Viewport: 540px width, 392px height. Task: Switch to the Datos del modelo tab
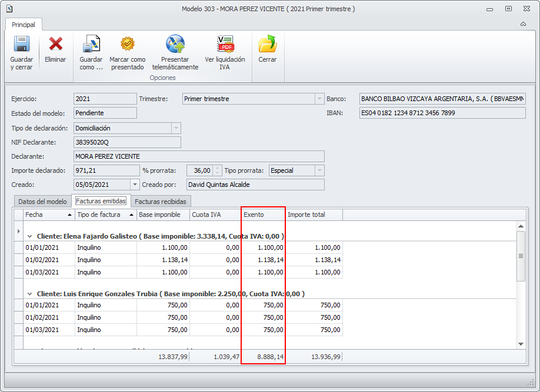42,202
